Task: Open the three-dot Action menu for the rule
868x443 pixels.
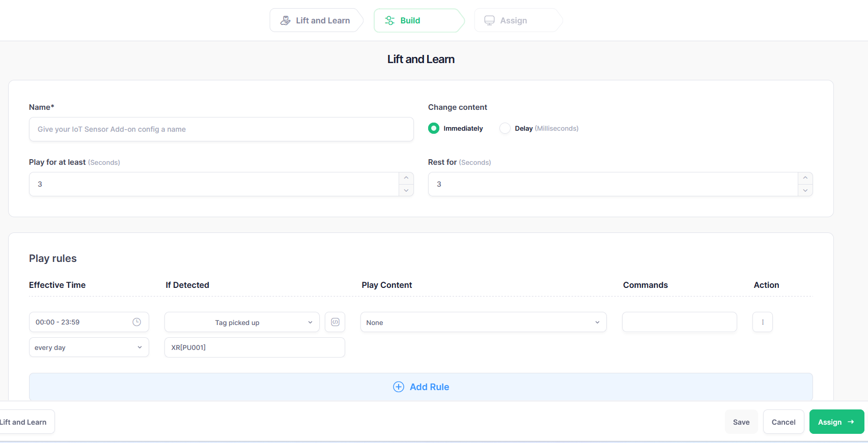Action: click(x=762, y=322)
